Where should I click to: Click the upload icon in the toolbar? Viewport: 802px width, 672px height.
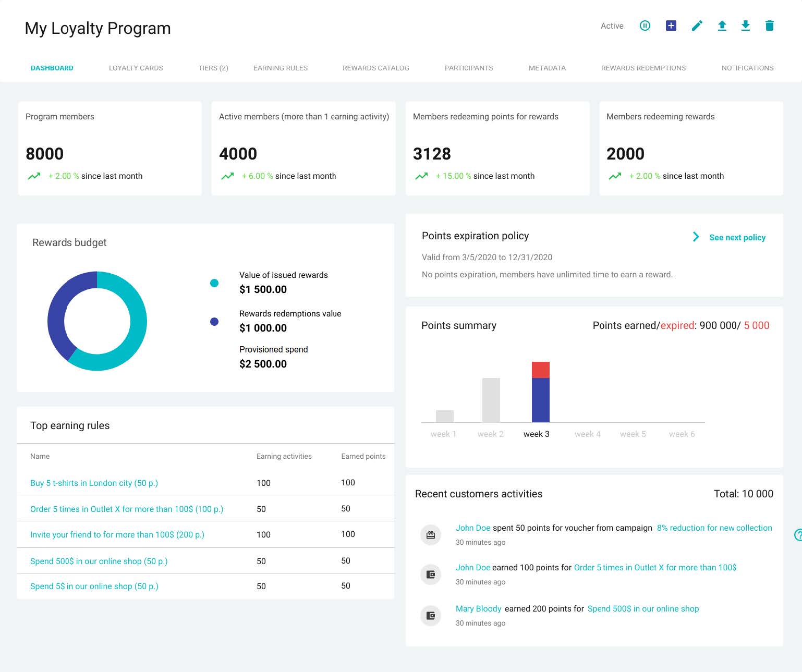point(722,26)
